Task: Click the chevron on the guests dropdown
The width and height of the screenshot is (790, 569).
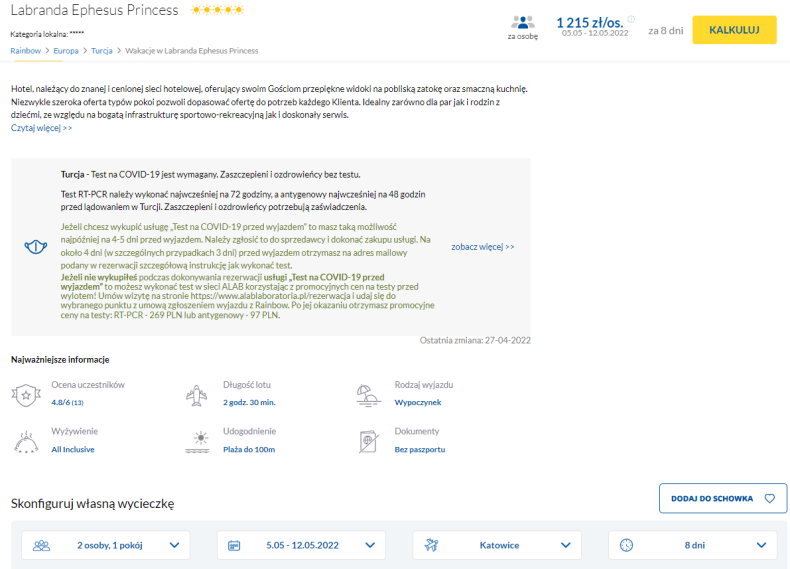Action: pos(174,545)
